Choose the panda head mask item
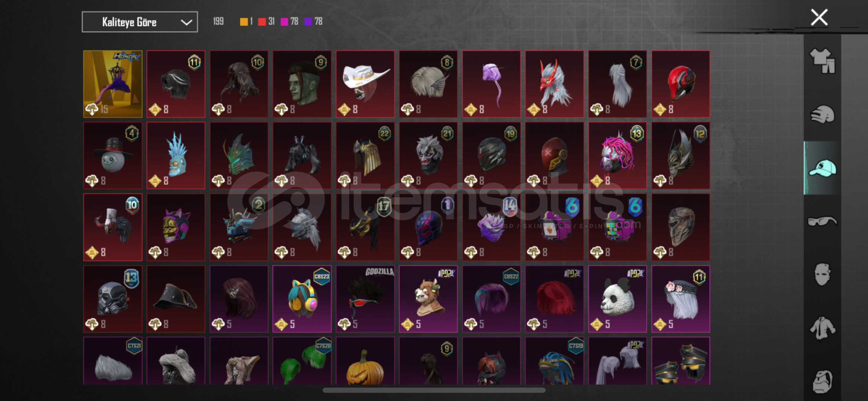This screenshot has height=401, width=868. 617,299
